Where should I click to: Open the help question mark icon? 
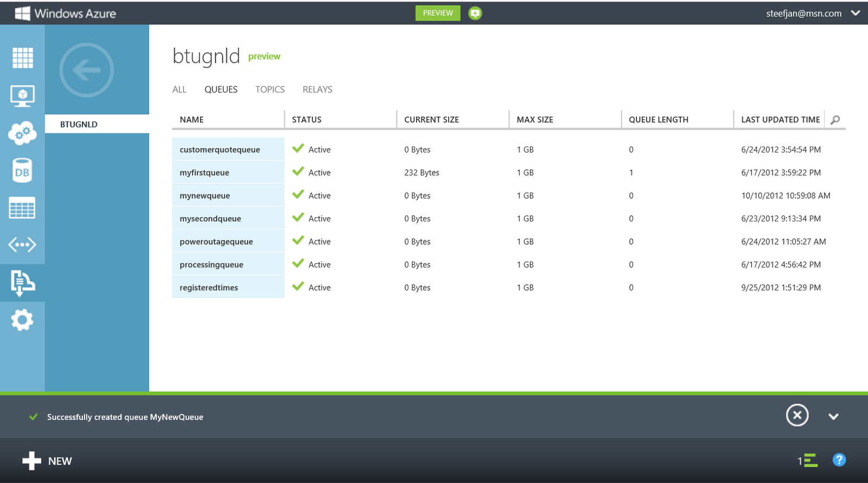pyautogui.click(x=839, y=460)
